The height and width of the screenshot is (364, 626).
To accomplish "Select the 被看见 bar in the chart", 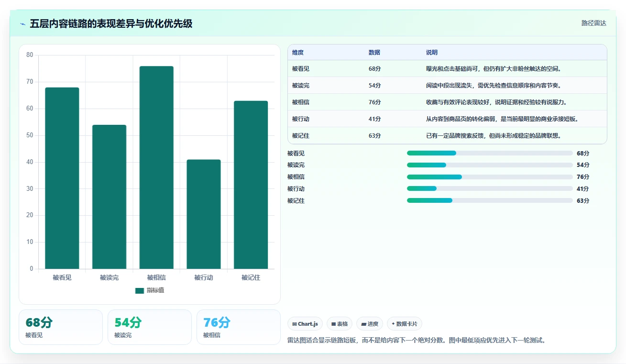I will click(x=62, y=178).
